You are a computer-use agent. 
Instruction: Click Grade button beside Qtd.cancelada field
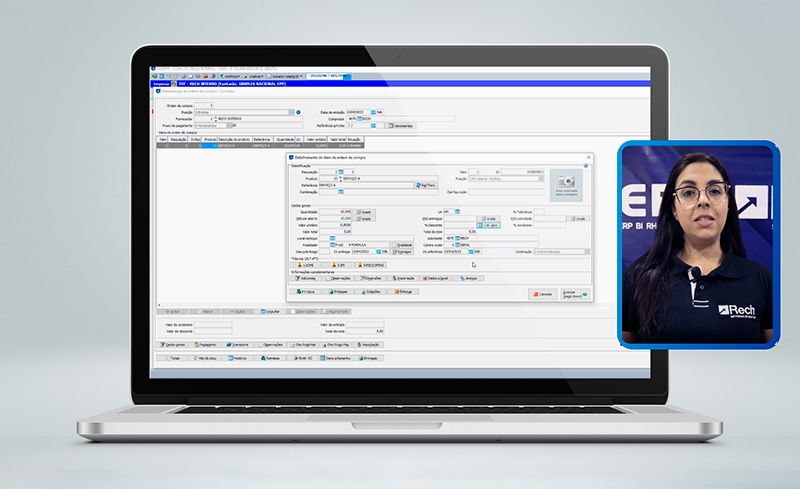tap(579, 218)
